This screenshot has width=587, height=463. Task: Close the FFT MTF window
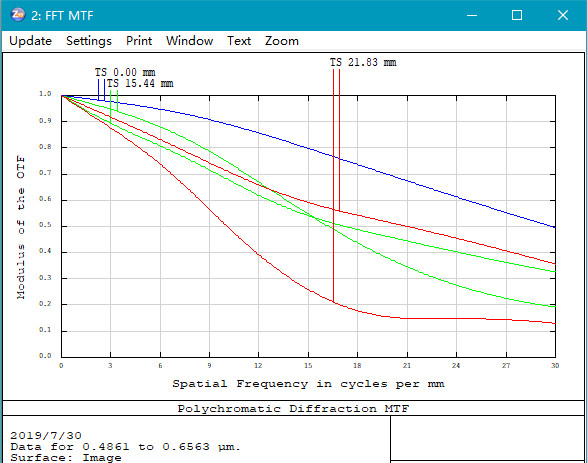563,15
